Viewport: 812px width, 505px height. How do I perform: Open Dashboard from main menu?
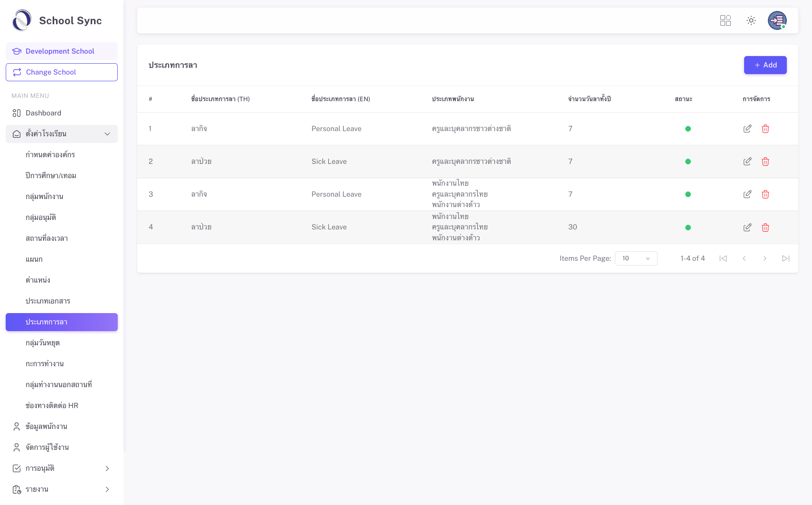coord(62,113)
